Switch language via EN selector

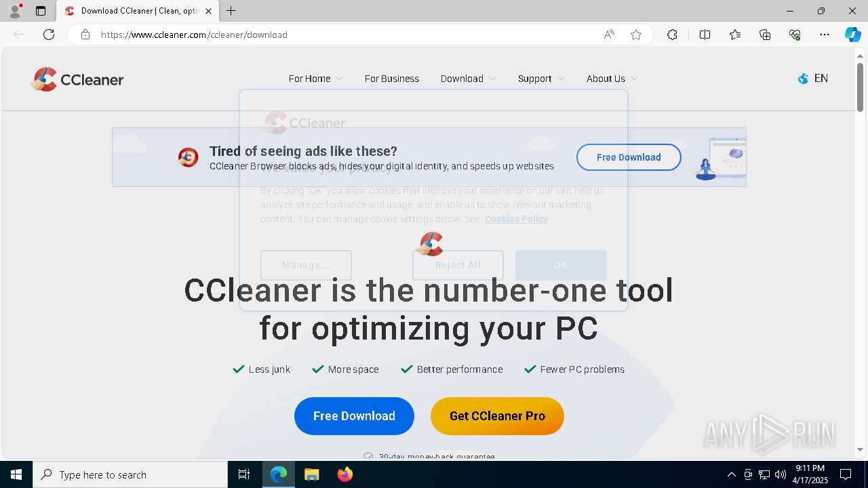point(821,79)
